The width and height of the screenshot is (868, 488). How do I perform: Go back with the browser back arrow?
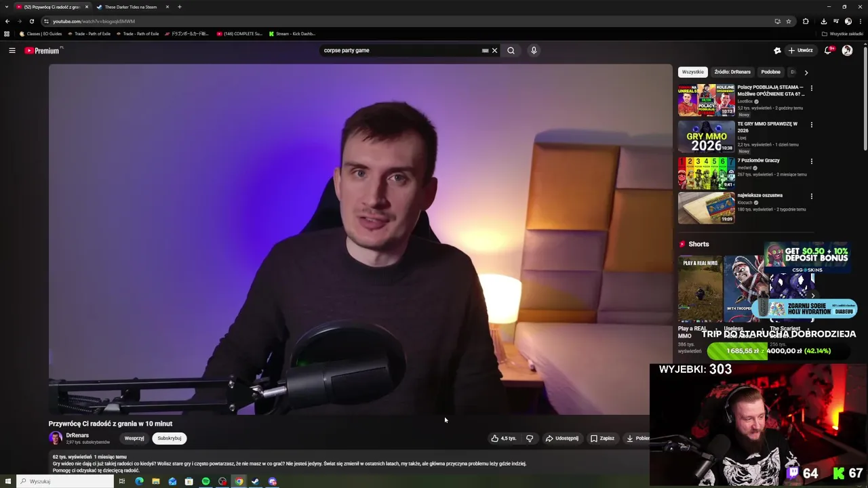[x=7, y=21]
